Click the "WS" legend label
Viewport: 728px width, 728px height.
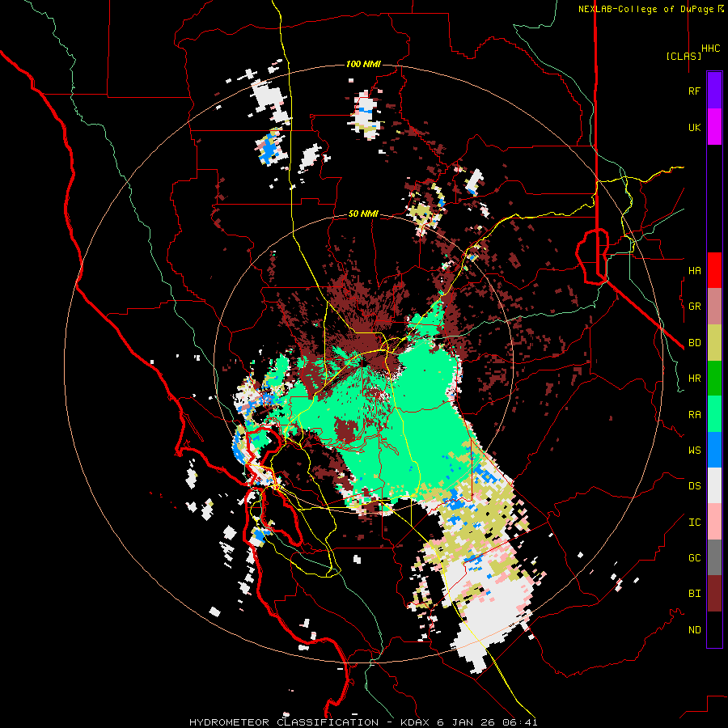(x=694, y=450)
